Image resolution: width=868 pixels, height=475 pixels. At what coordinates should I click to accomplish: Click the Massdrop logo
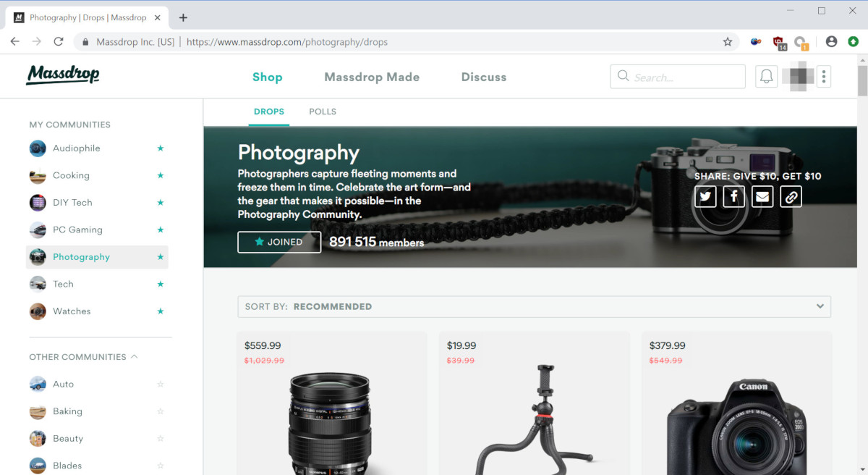pos(63,75)
